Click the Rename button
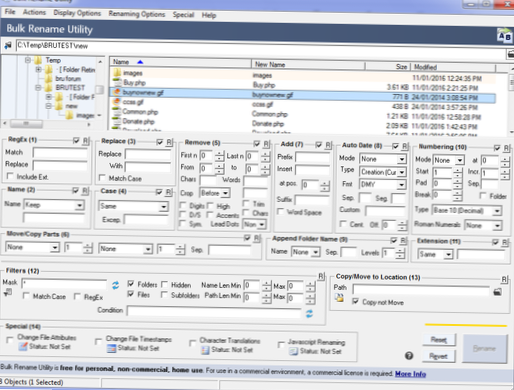 (x=485, y=349)
